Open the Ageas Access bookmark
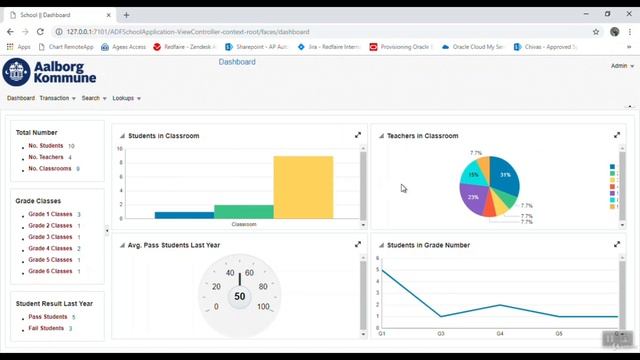 click(123, 47)
